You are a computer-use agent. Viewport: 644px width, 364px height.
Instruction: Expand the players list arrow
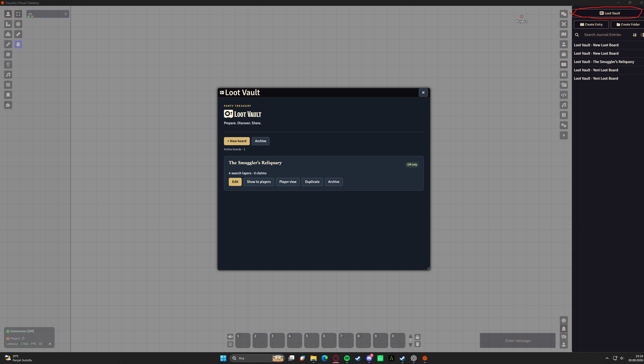[50, 344]
